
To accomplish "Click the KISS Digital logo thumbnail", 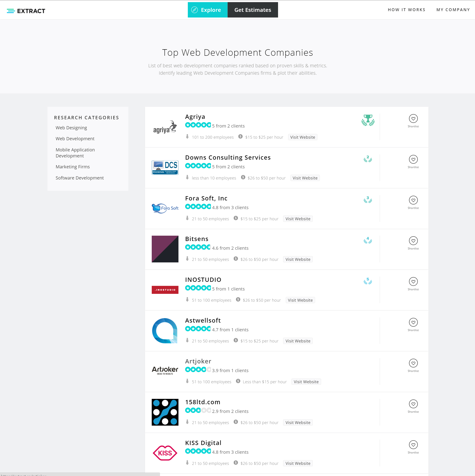I will coord(165,453).
